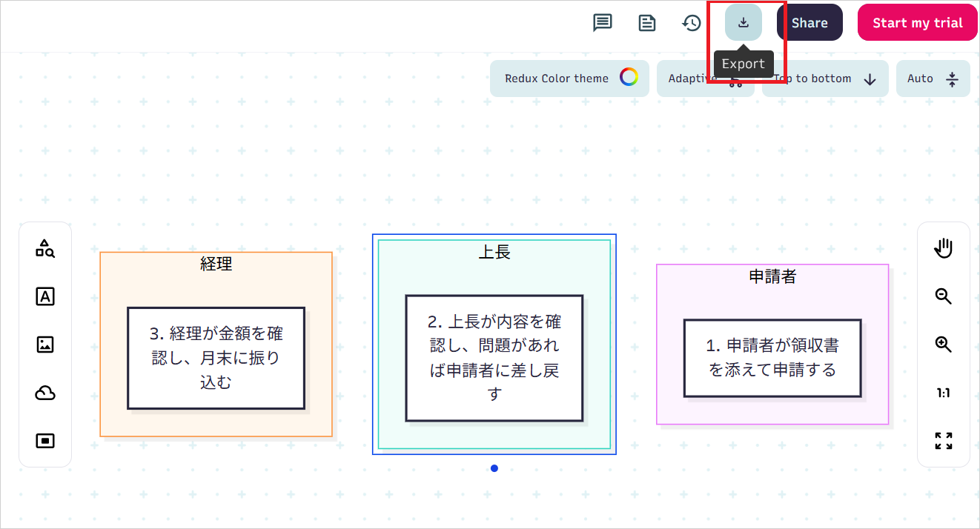
Task: Click the color wheel theme icon
Action: click(x=629, y=77)
